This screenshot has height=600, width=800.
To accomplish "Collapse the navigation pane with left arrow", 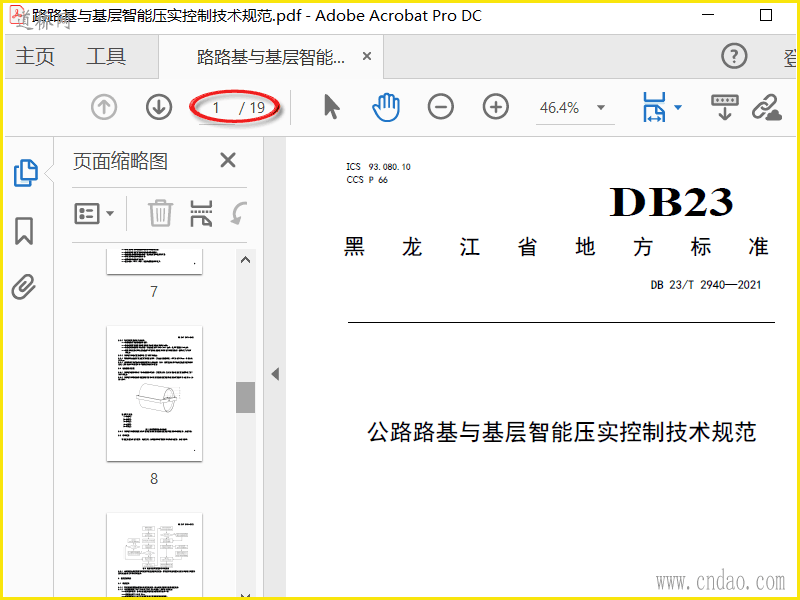I will [276, 374].
